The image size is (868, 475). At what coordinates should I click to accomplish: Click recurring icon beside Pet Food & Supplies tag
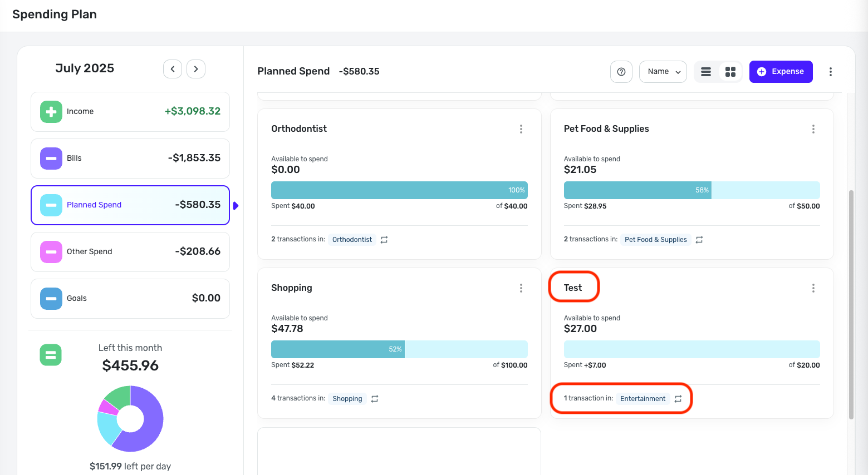point(699,240)
